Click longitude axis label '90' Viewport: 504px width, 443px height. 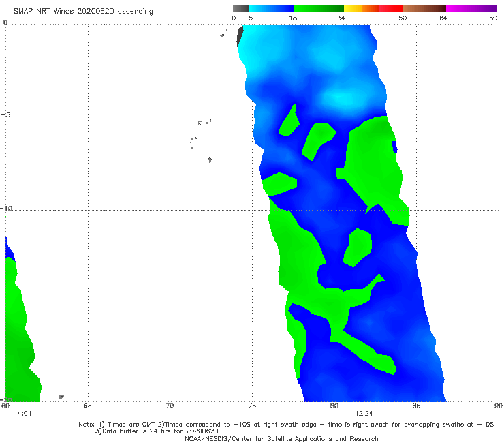(x=499, y=406)
